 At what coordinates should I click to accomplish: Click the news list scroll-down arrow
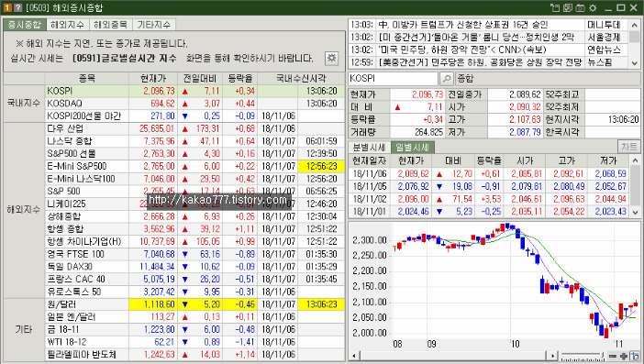coord(635,63)
